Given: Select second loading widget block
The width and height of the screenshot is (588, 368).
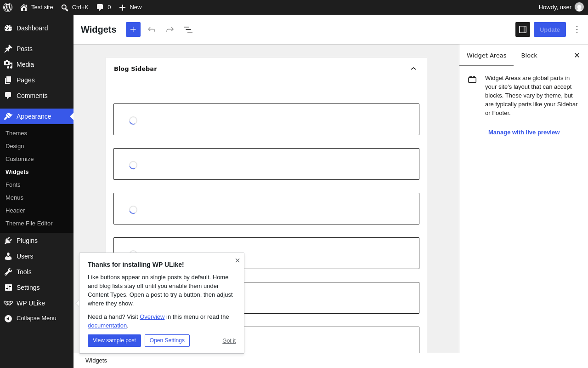Looking at the screenshot, I should tap(266, 164).
